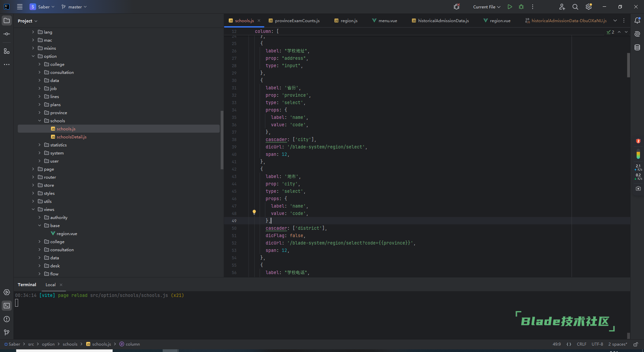
Task: Click the light bulb intention icon
Action: 254,212
